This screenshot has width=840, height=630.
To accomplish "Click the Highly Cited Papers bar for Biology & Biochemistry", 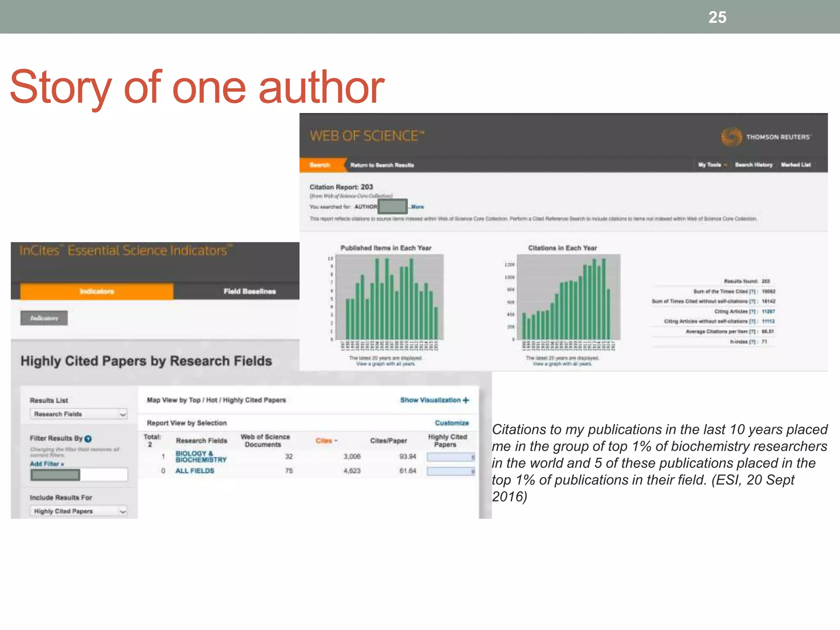I will [451, 457].
